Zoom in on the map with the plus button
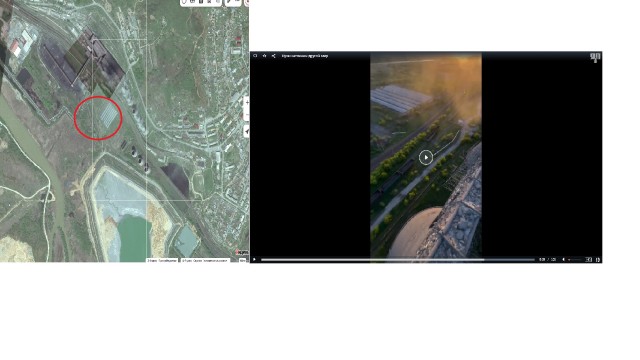 [x=246, y=102]
